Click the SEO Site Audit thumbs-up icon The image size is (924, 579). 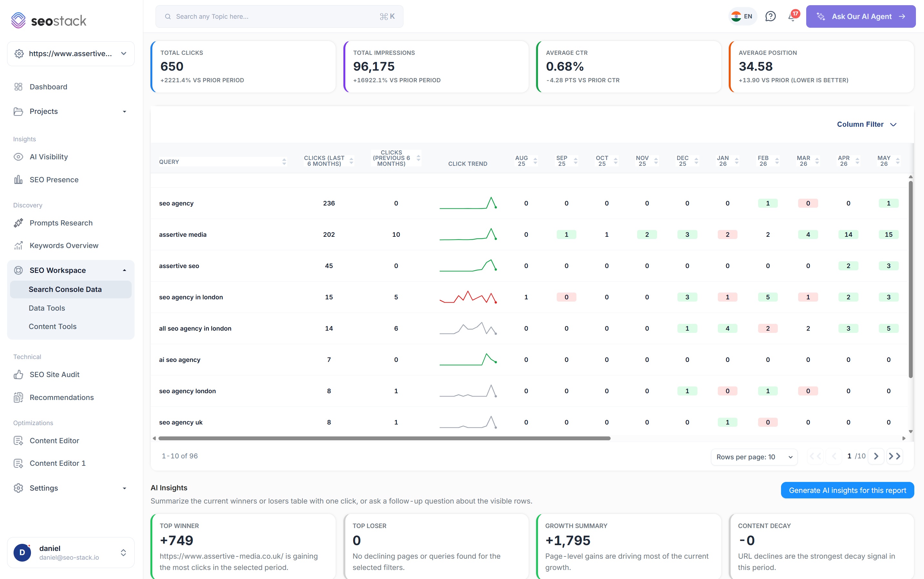point(18,374)
